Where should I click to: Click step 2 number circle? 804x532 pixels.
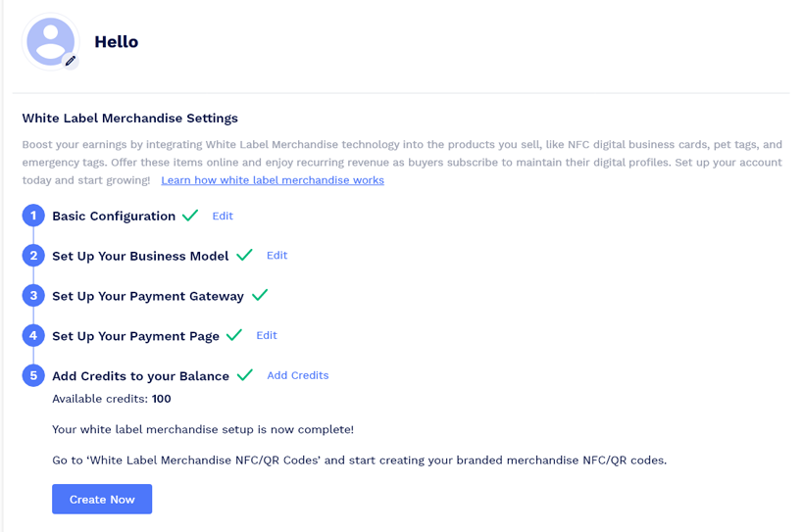(x=33, y=256)
